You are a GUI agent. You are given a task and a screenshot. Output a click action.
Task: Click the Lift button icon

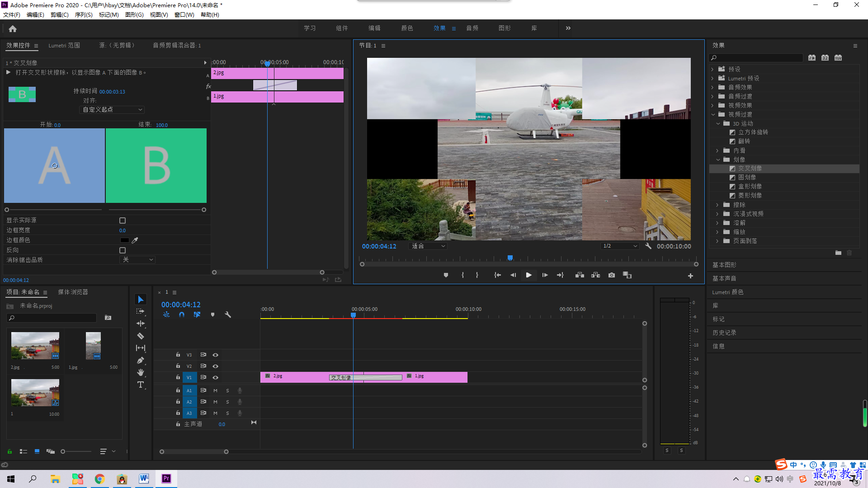(580, 275)
